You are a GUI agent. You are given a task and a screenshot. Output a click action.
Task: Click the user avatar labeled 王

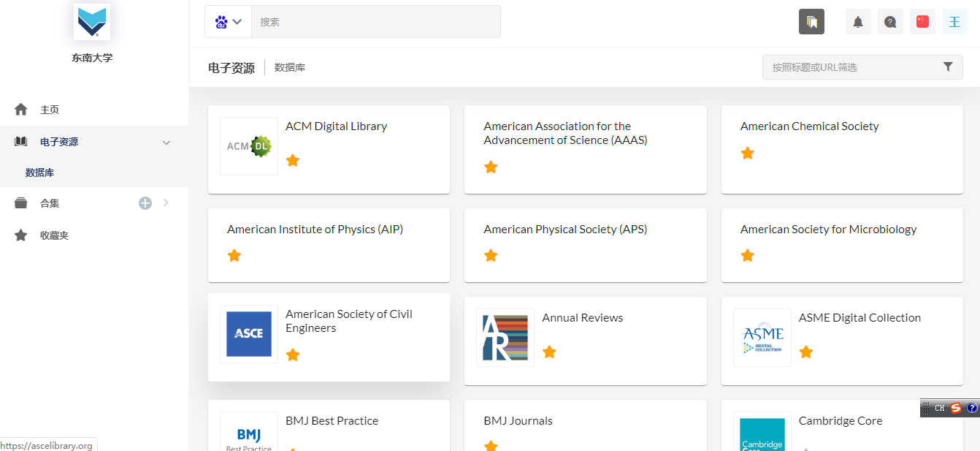click(954, 22)
